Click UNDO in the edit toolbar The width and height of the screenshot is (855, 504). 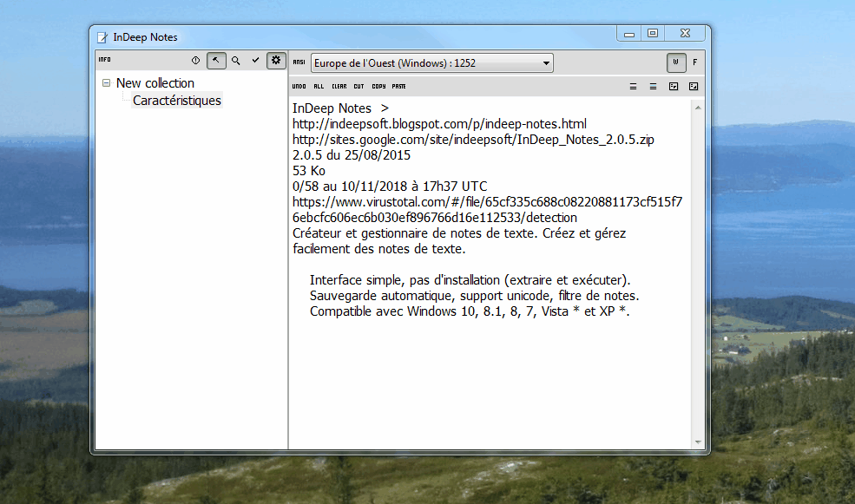[x=299, y=87]
